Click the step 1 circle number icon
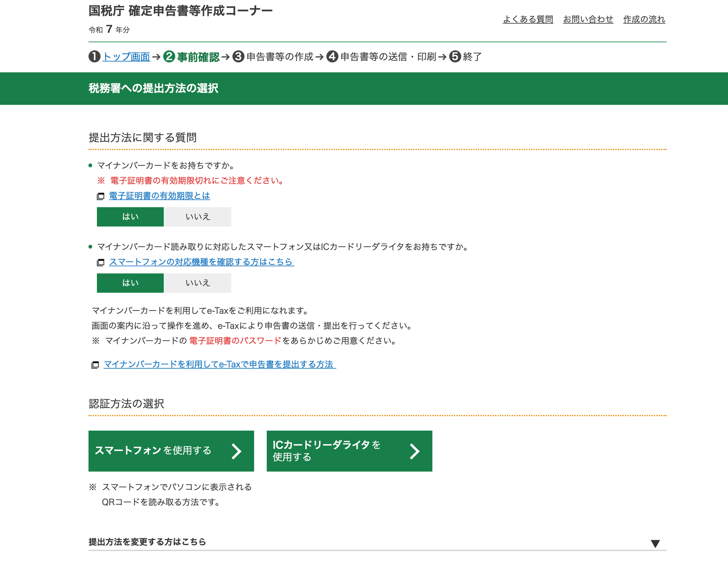The image size is (728, 574). coord(94,57)
